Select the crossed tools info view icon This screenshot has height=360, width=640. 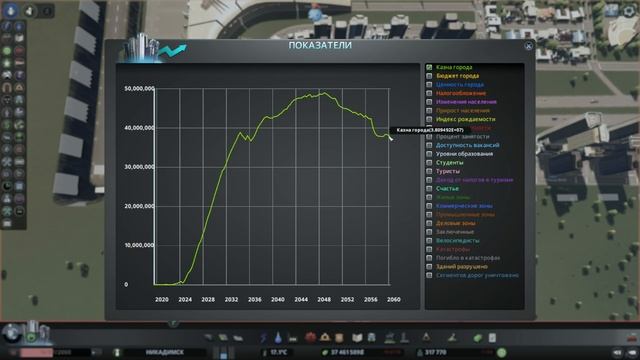tap(7, 162)
